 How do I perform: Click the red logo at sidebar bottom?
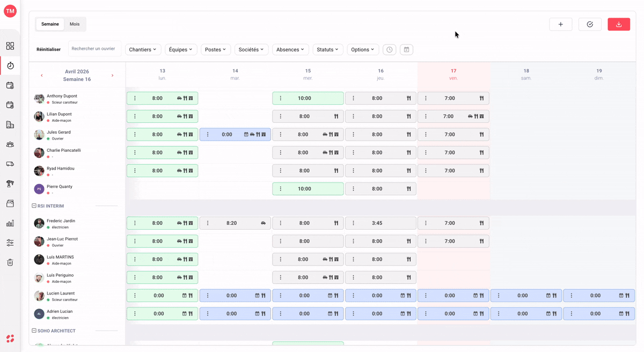pyautogui.click(x=10, y=339)
